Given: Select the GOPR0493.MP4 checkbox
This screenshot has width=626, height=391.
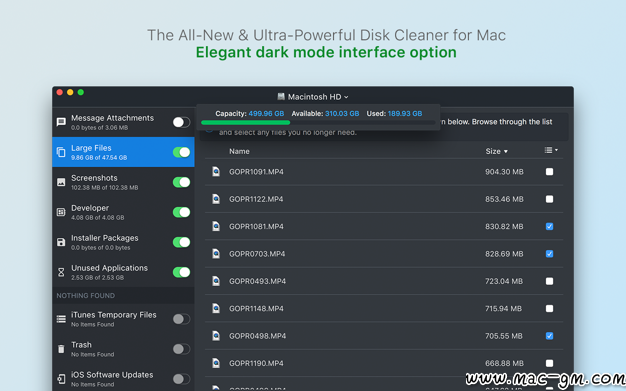Looking at the screenshot, I should coord(549,281).
